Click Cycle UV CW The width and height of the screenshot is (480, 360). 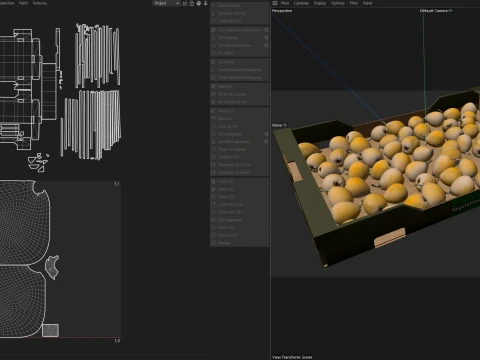[x=240, y=212]
